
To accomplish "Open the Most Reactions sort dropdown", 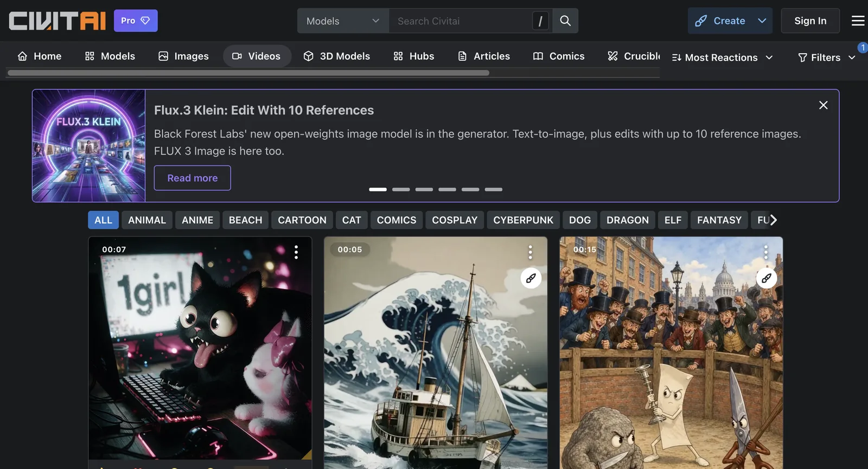I will click(x=722, y=57).
